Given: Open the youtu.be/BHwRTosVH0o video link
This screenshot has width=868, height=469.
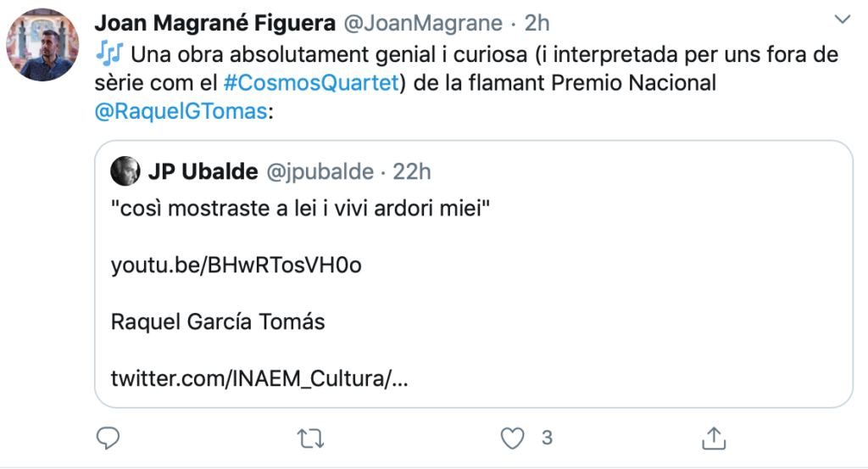Looking at the screenshot, I should pos(236,265).
